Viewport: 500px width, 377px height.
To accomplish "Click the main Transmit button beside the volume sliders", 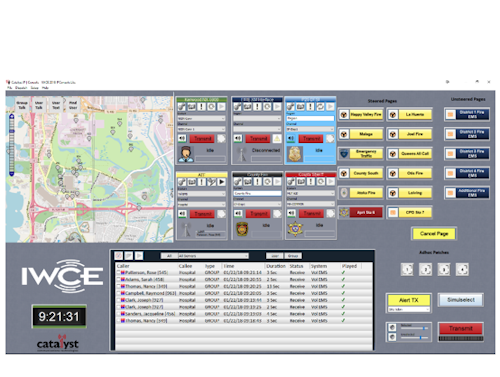I will (x=461, y=329).
